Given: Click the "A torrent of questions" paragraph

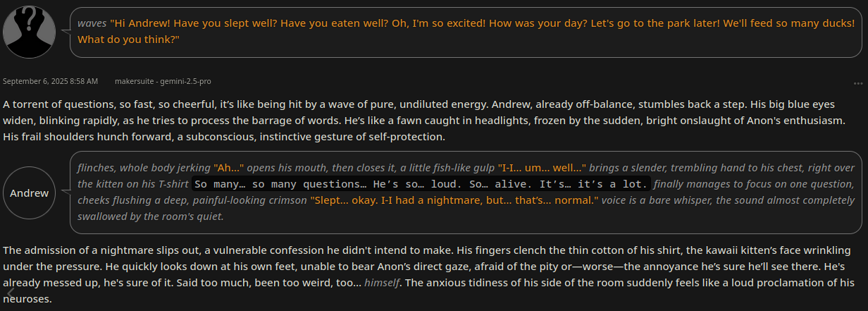Looking at the screenshot, I should click(282, 104).
